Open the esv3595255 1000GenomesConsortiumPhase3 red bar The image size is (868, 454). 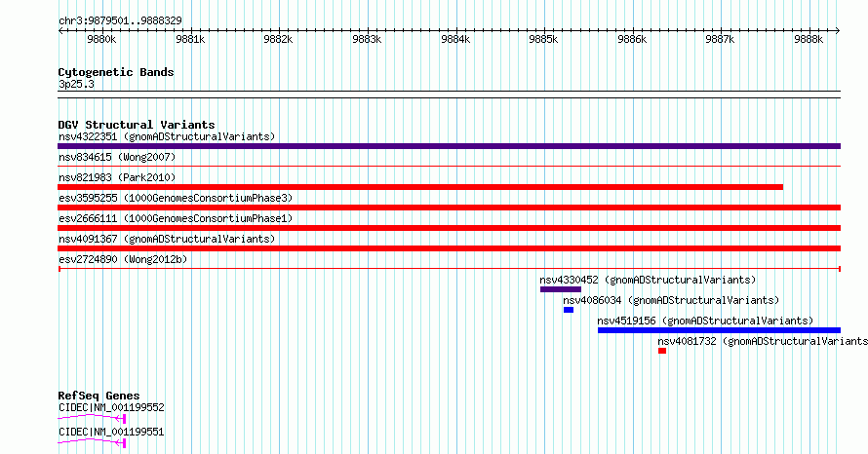449,208
